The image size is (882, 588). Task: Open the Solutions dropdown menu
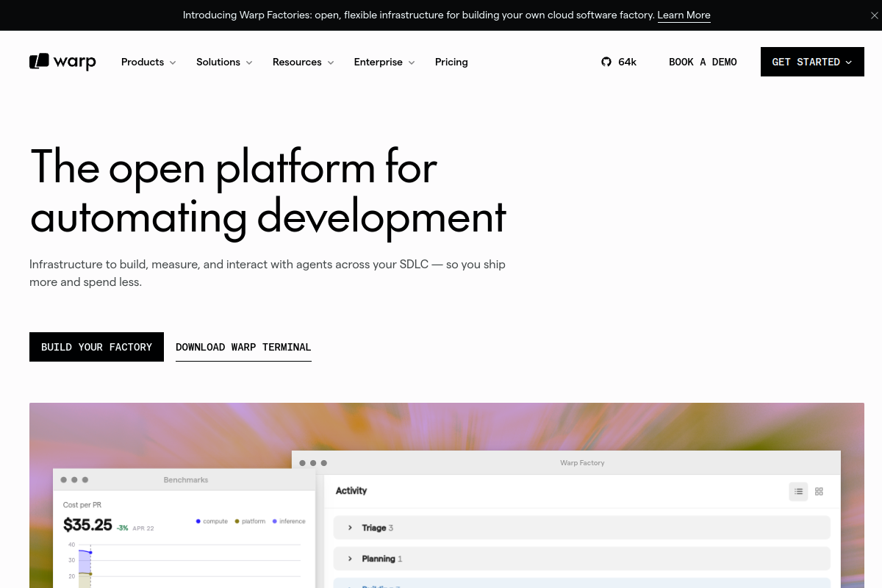click(224, 62)
